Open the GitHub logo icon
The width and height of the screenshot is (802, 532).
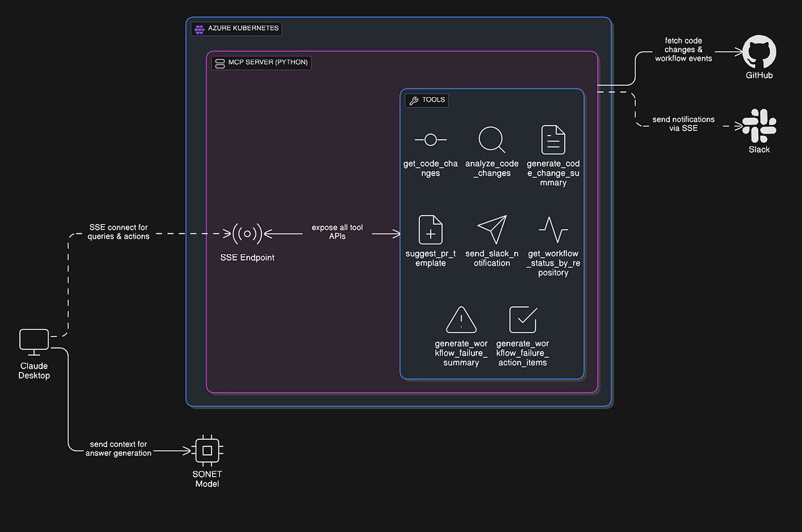(758, 52)
